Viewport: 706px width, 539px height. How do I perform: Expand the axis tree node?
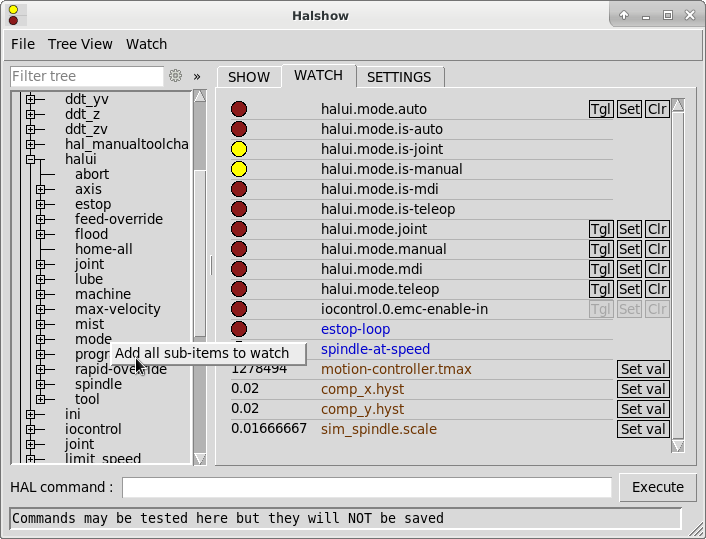tap(40, 189)
